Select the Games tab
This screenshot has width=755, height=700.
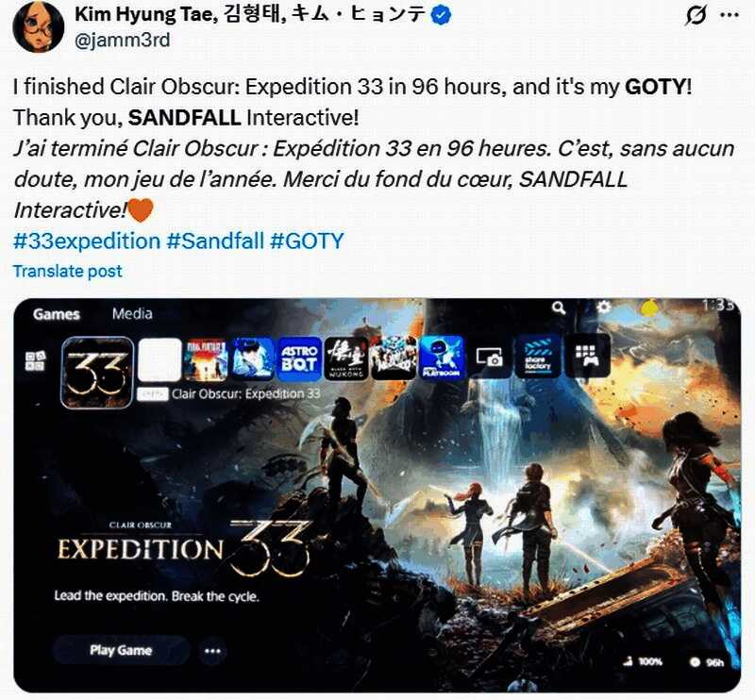click(57, 314)
